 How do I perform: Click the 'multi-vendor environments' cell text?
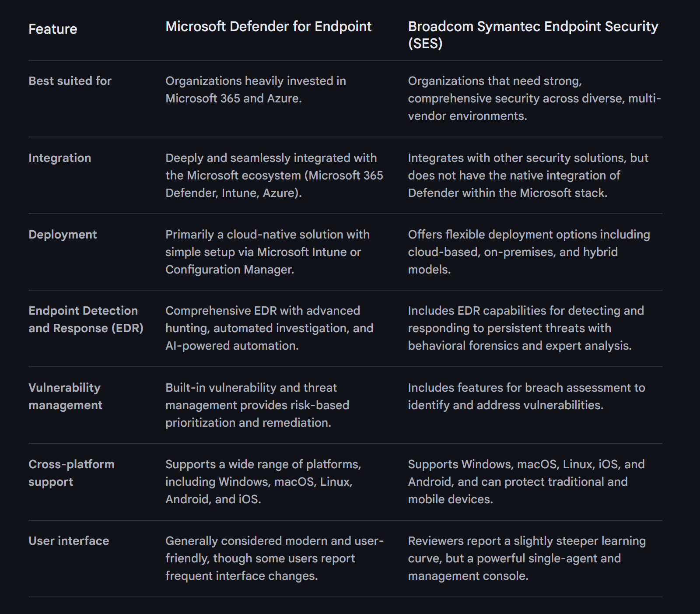click(x=534, y=98)
